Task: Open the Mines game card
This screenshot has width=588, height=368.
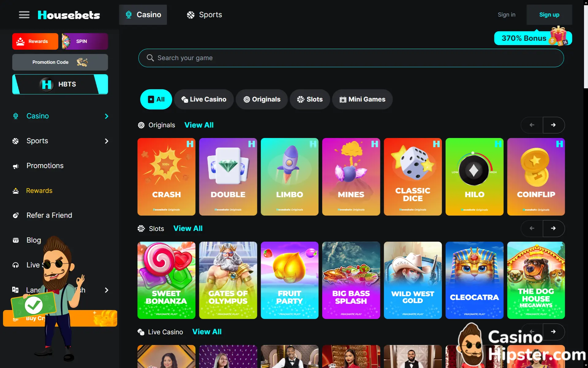Action: (x=351, y=177)
